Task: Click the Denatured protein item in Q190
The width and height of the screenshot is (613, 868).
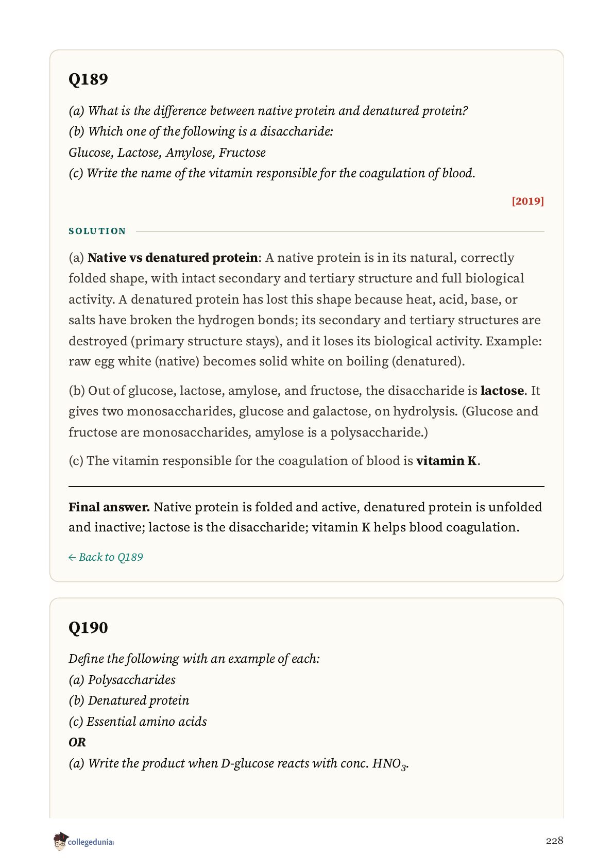Action: 129,700
